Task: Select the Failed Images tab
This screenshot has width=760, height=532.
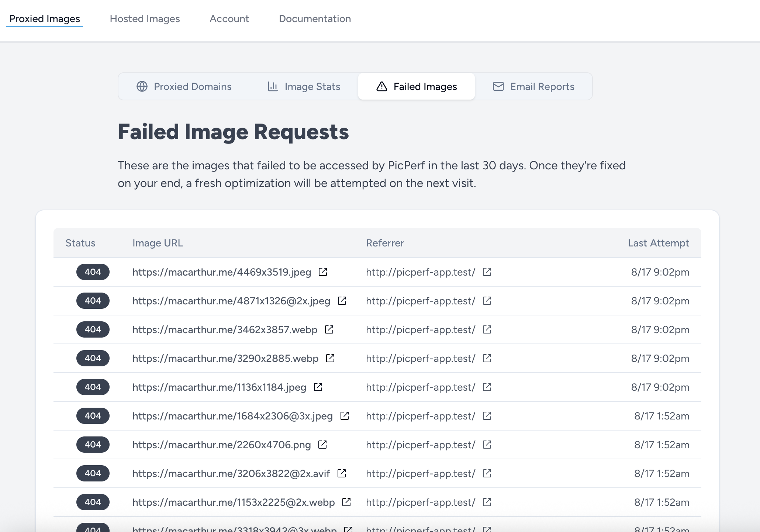Action: point(417,86)
